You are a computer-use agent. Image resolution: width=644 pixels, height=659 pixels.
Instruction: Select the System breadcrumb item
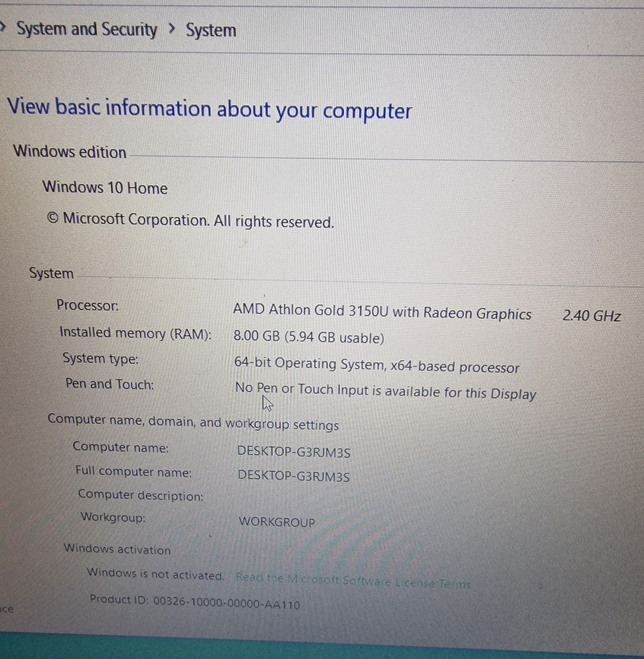(211, 31)
